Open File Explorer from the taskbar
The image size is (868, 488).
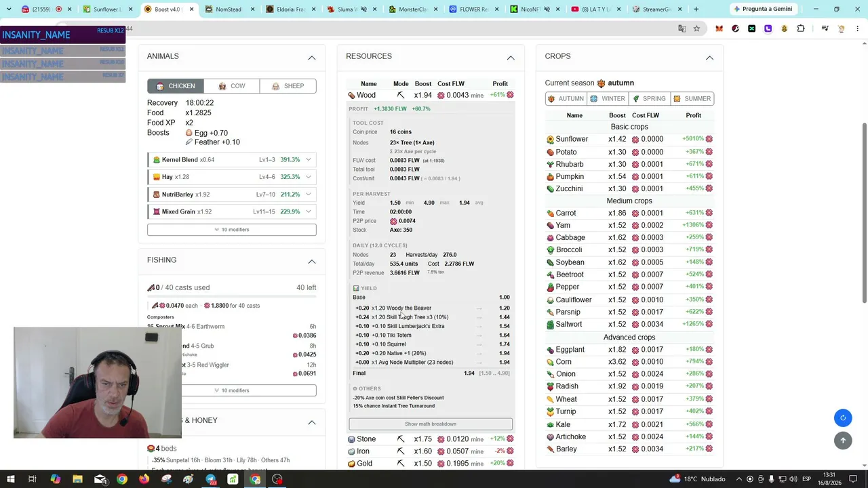pos(77,479)
